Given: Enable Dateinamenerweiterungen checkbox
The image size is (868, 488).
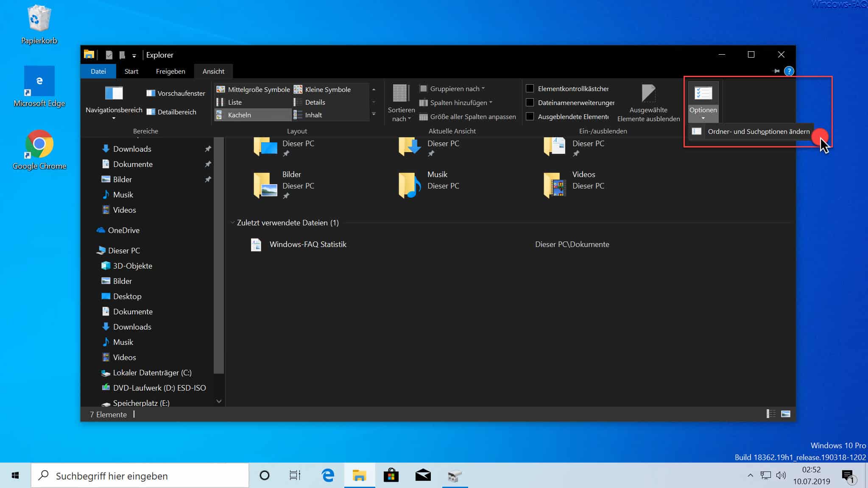Looking at the screenshot, I should point(530,103).
